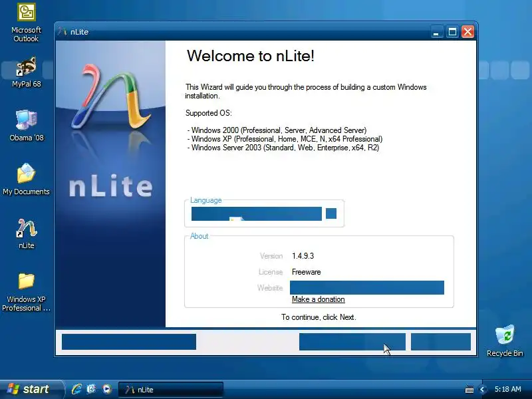This screenshot has width=532, height=399.
Task: Click the 'Version' field label
Action: 271,256
